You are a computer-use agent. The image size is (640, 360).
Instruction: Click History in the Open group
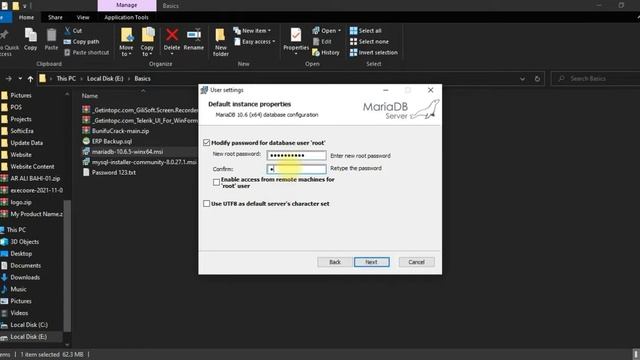point(326,52)
